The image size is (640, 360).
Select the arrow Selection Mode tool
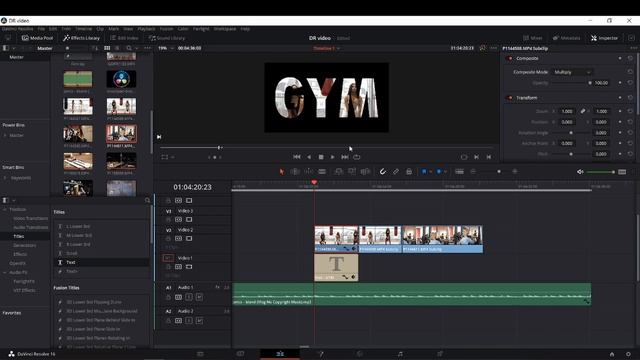pos(282,172)
